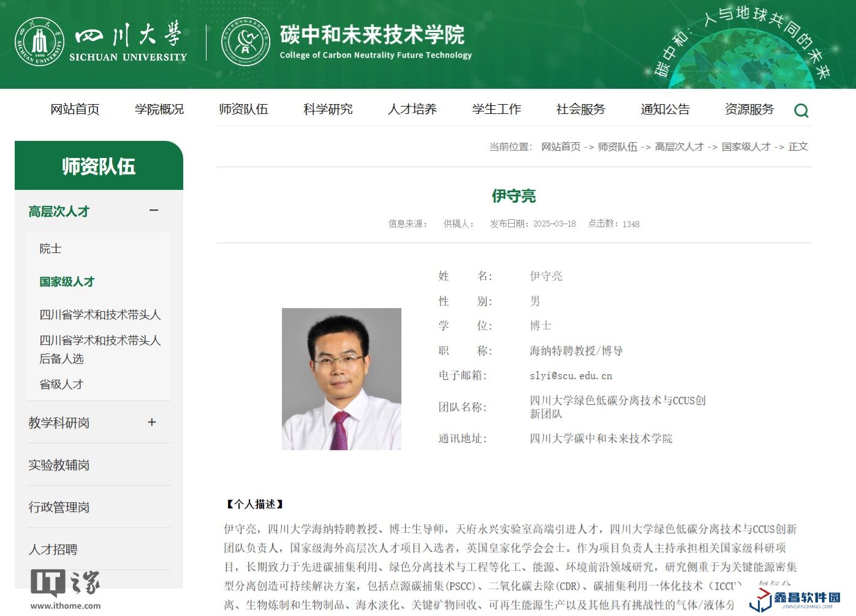This screenshot has width=856, height=616.
Task: Click the 实验教辅岗 sidebar item
Action: 59,465
